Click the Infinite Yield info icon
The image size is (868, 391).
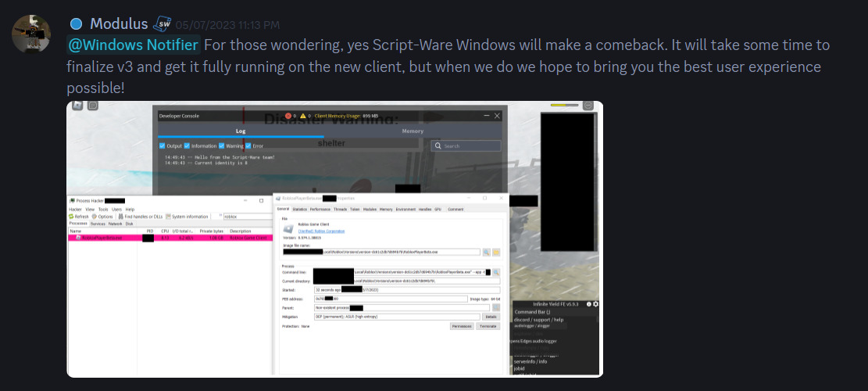[x=590, y=304]
